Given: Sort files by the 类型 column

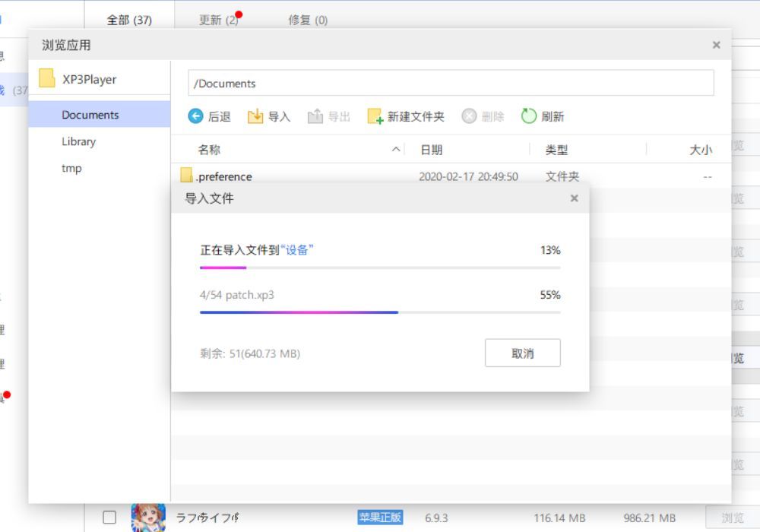Looking at the screenshot, I should [x=556, y=150].
